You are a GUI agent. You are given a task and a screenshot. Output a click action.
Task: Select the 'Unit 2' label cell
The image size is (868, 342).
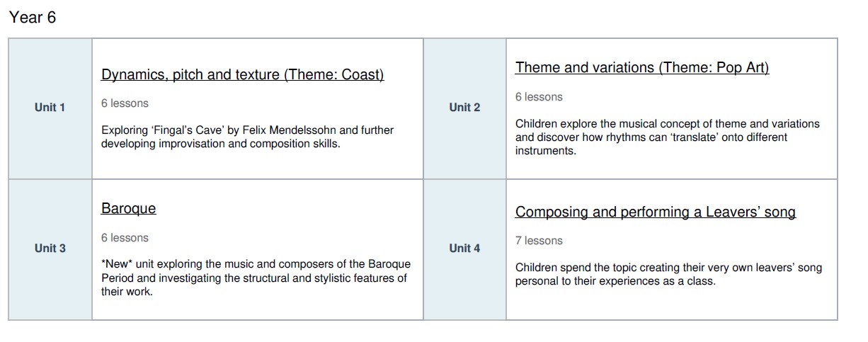coord(464,108)
